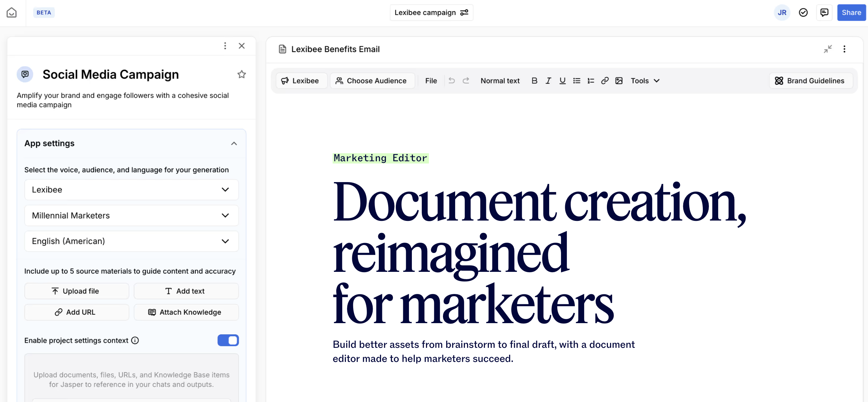Viewport: 868px width, 402px height.
Task: Open the English (American) language dropdown
Action: point(132,241)
